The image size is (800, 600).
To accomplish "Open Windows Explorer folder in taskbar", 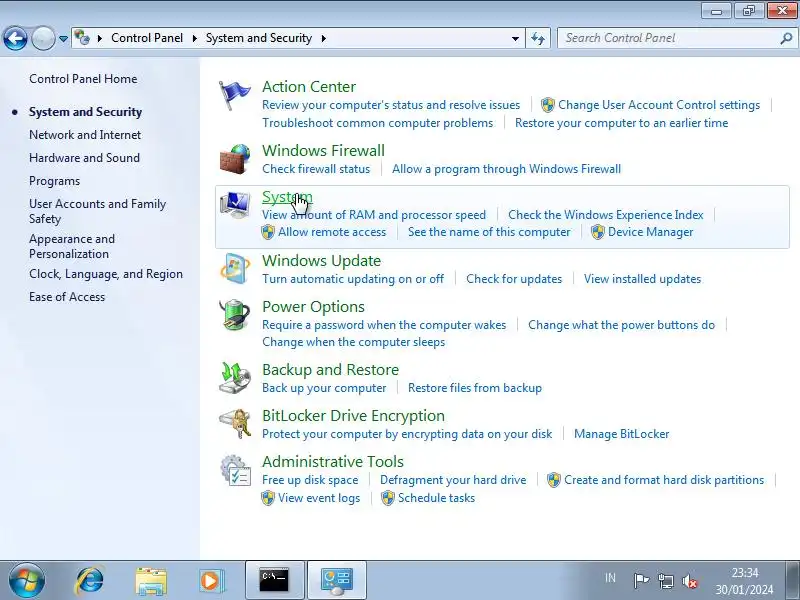I will click(151, 581).
